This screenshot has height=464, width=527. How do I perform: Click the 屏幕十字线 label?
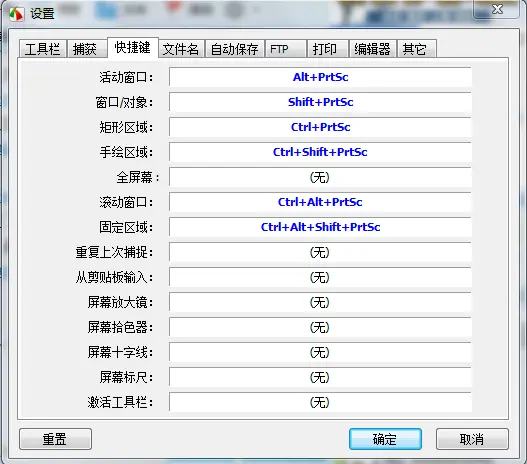tap(120, 352)
